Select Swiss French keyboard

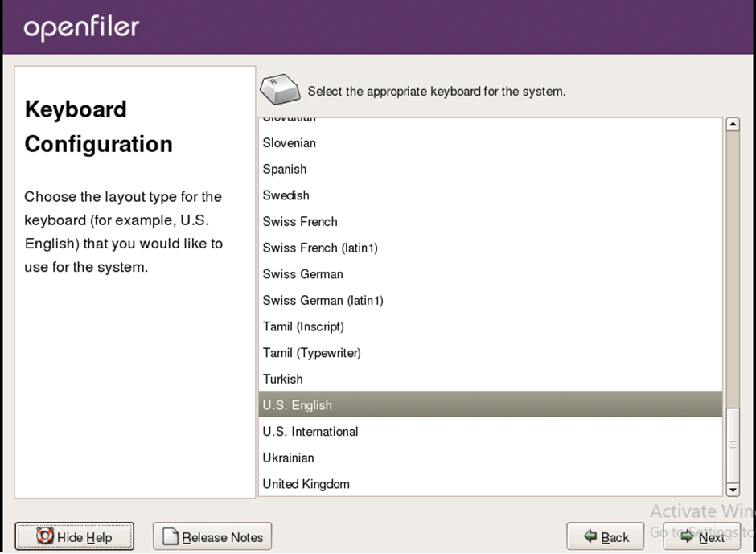point(491,222)
